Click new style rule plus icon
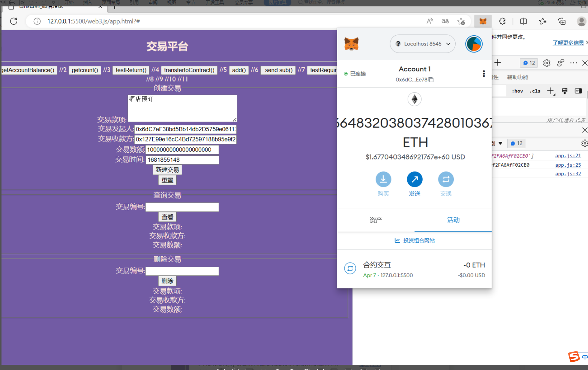588x370 pixels. [551, 91]
